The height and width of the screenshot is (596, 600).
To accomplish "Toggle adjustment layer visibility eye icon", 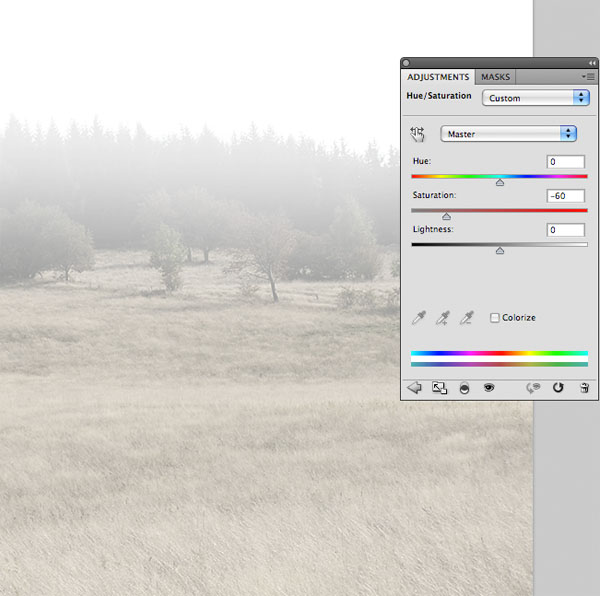I will click(489, 388).
